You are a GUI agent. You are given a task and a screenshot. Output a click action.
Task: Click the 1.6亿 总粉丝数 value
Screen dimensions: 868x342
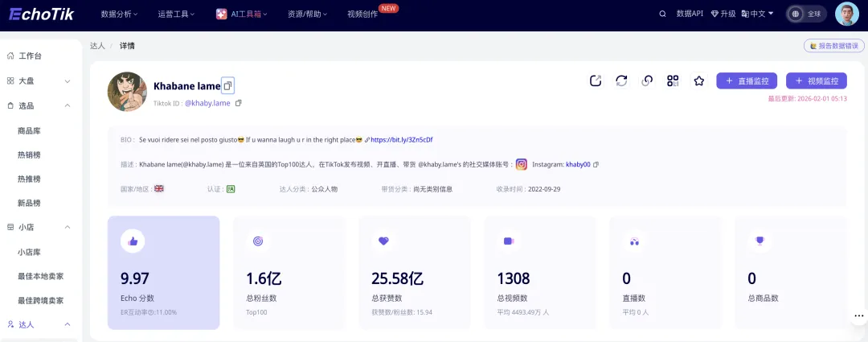[264, 278]
